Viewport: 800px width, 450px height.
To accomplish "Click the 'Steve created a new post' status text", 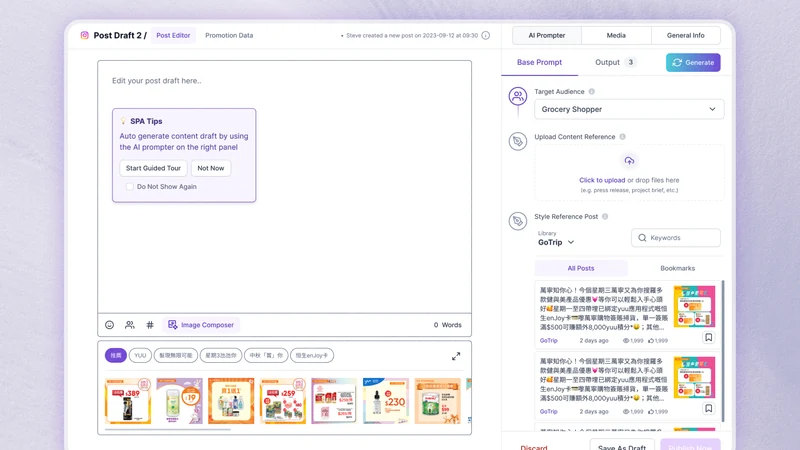I will point(412,36).
